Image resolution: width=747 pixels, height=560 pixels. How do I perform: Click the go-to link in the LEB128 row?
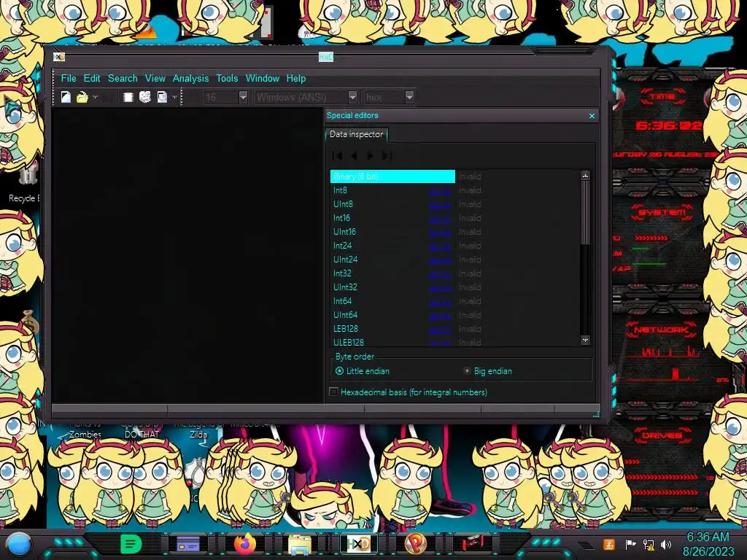coord(440,329)
